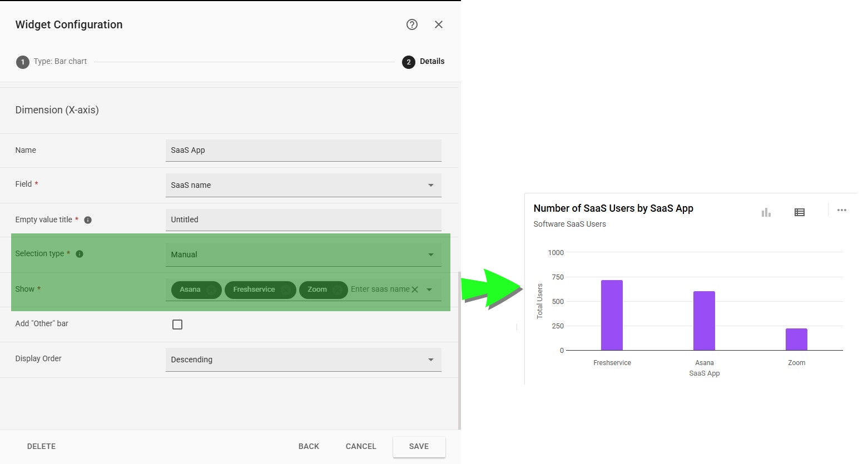Click the Dimension (X-axis) heading

[x=57, y=110]
